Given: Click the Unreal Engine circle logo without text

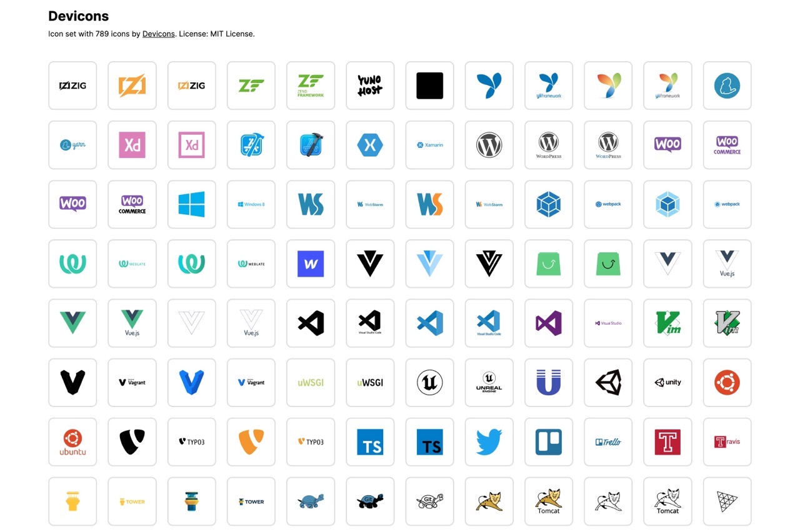Looking at the screenshot, I should click(430, 383).
